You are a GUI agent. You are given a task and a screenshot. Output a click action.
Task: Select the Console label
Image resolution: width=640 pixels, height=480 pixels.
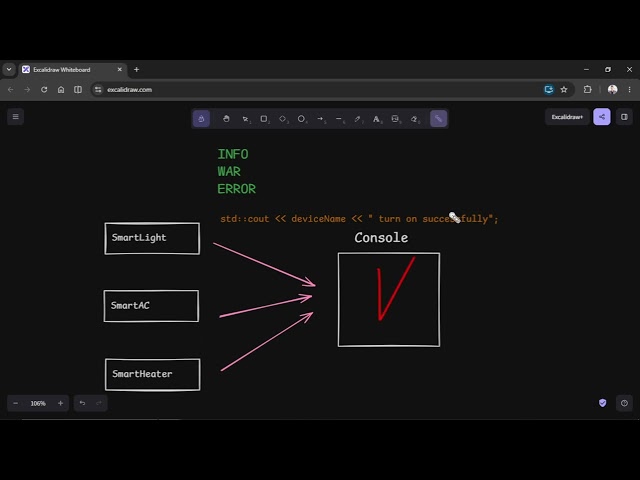[x=381, y=238]
